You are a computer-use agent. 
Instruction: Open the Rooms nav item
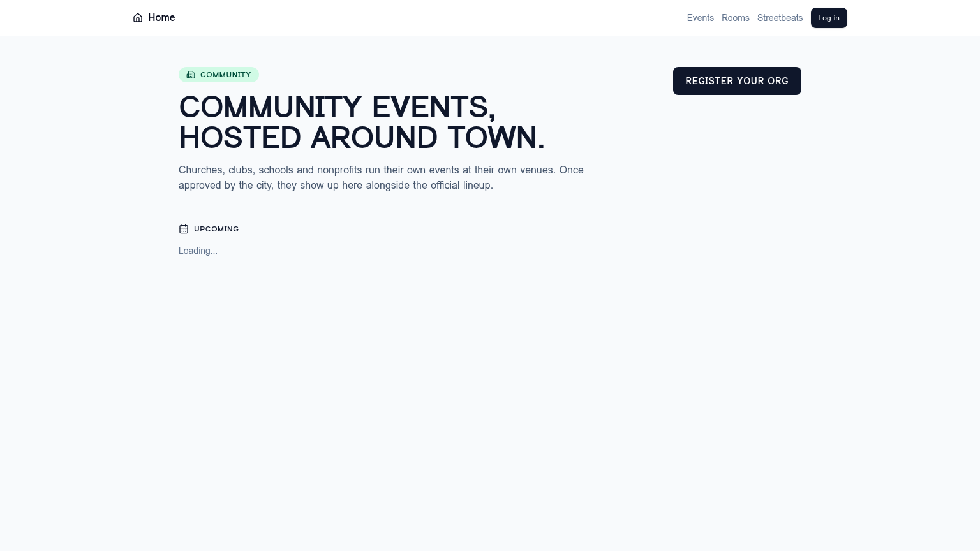(x=735, y=18)
